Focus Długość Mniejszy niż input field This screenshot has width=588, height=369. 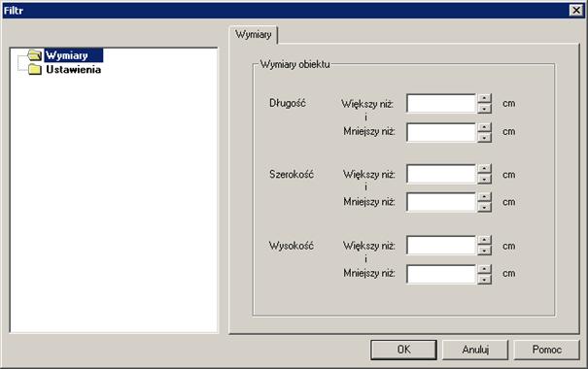[x=441, y=132]
